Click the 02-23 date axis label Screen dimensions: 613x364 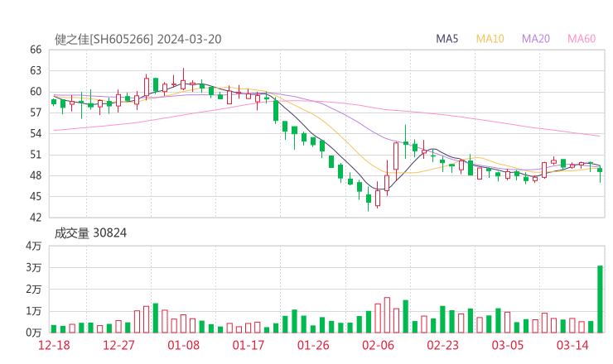442,345
